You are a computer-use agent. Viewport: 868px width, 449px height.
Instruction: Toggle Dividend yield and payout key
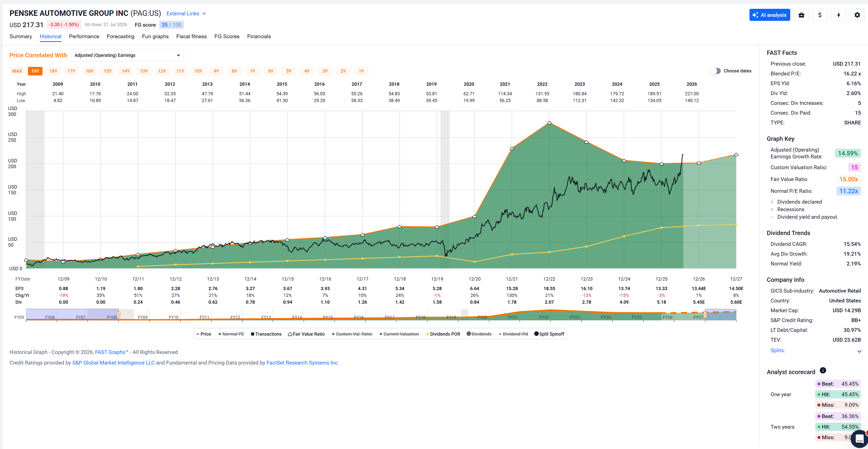(804, 217)
